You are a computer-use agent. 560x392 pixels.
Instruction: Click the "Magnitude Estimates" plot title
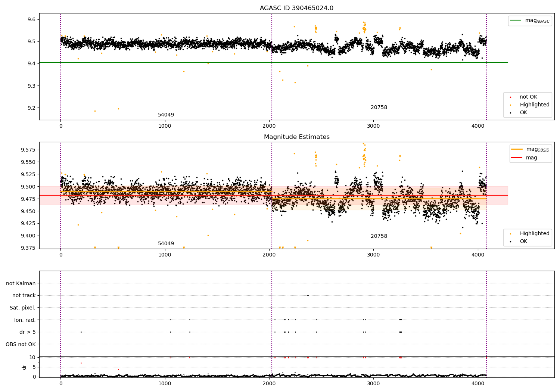coord(296,137)
